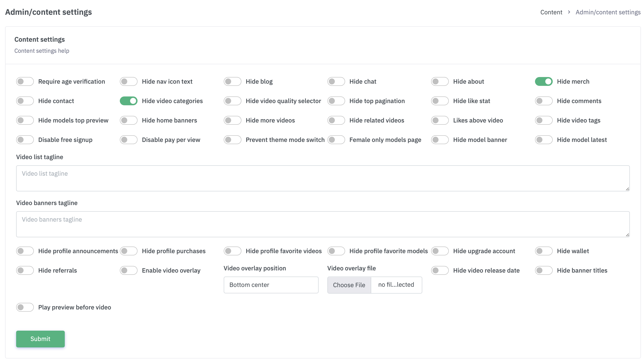Open Video overlay position dropdown
The image size is (644, 360).
[271, 285]
